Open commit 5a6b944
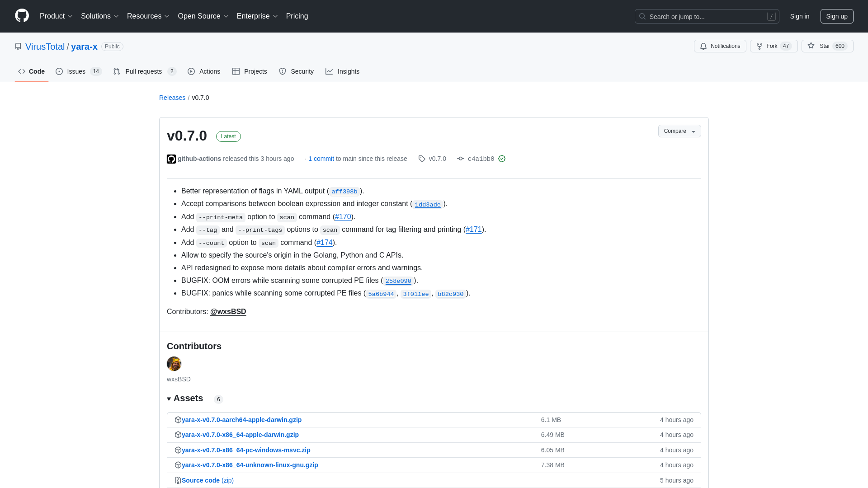The width and height of the screenshot is (868, 488). (x=381, y=294)
